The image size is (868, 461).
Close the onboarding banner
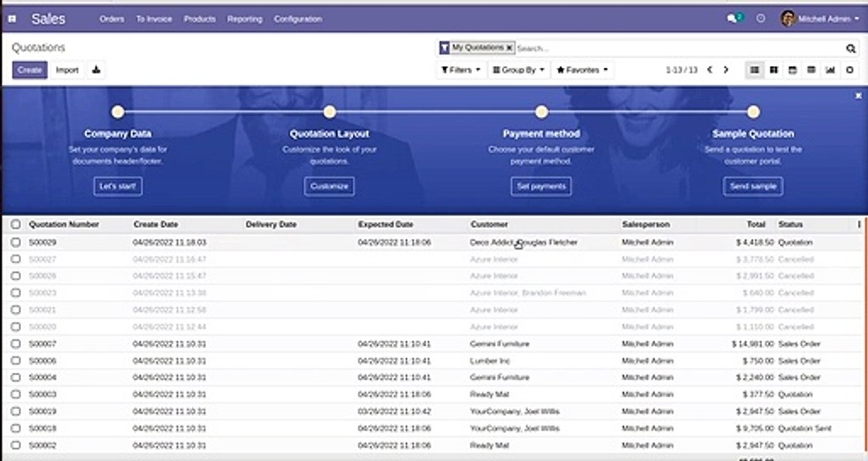(x=858, y=95)
